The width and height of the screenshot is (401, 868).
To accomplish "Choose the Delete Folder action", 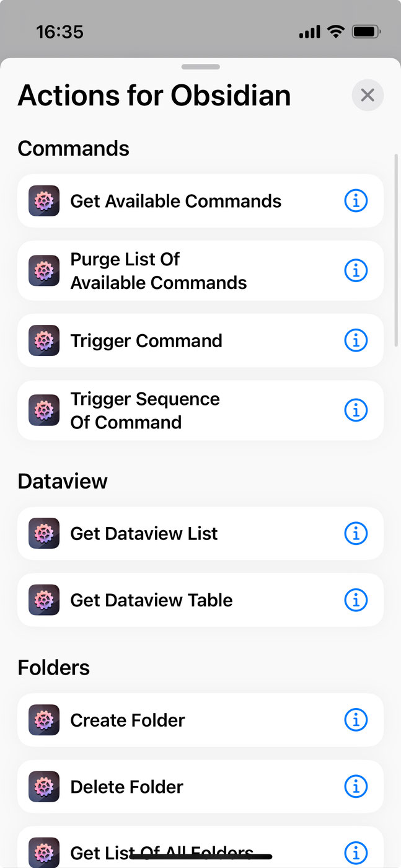I will tap(127, 787).
